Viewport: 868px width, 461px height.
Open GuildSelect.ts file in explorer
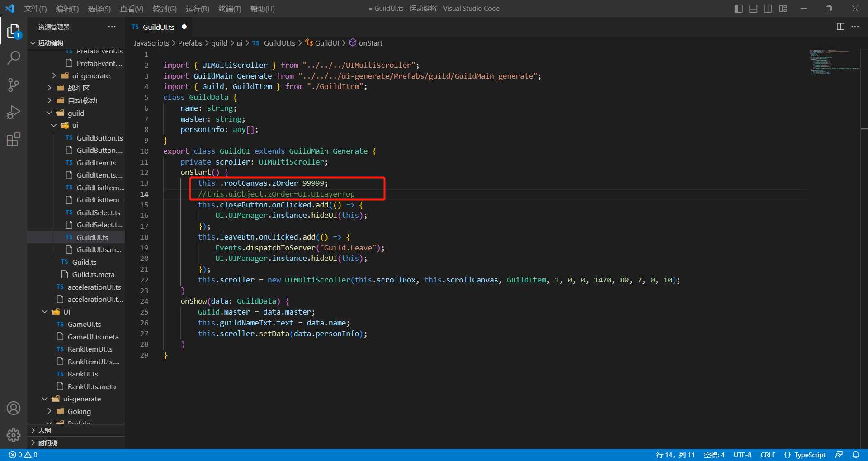pyautogui.click(x=76, y=212)
